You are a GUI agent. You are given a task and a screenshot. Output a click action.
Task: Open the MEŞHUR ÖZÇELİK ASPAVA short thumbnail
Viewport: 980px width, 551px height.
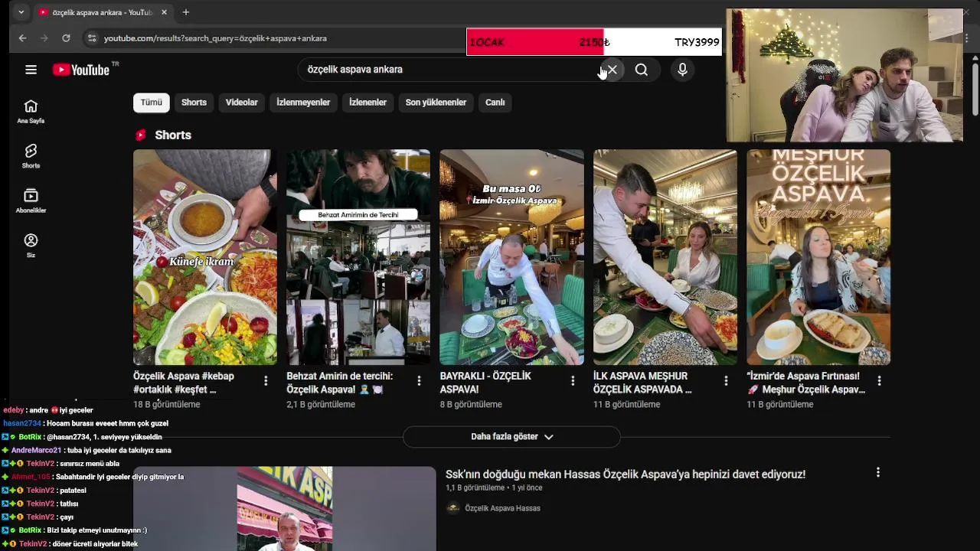click(x=818, y=257)
